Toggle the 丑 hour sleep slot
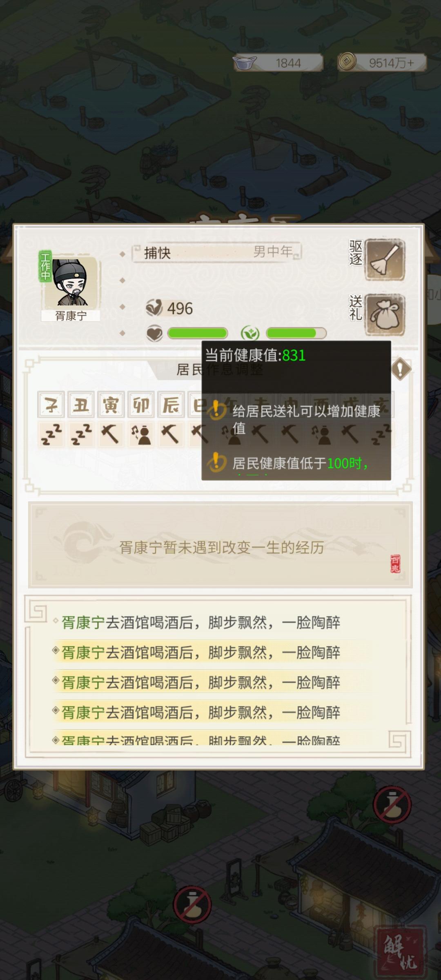441x980 pixels. pos(81,434)
